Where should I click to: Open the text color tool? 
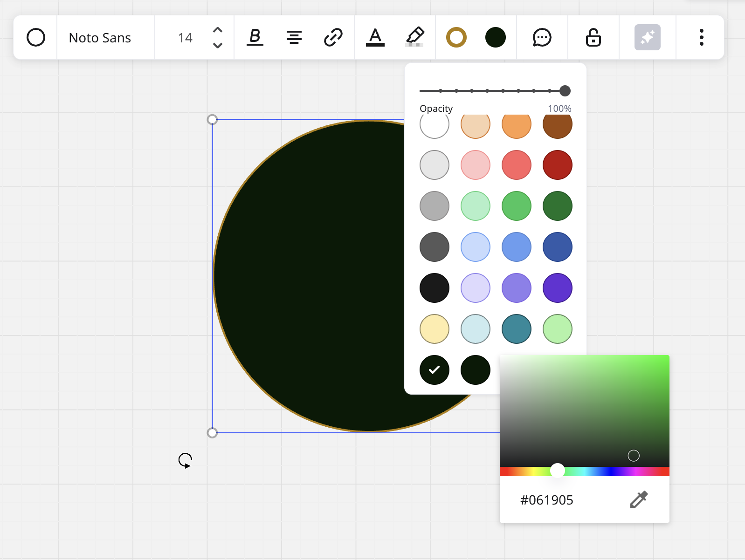(375, 37)
